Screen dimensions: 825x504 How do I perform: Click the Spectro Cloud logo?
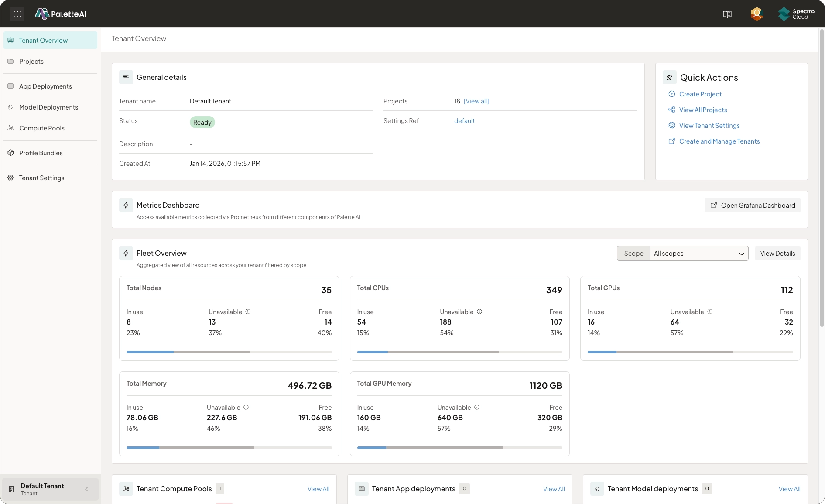point(797,14)
